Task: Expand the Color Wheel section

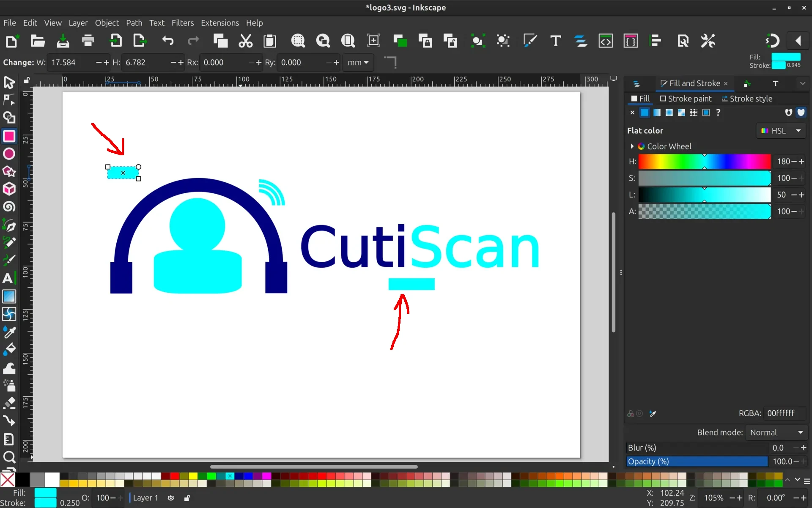Action: pos(632,146)
